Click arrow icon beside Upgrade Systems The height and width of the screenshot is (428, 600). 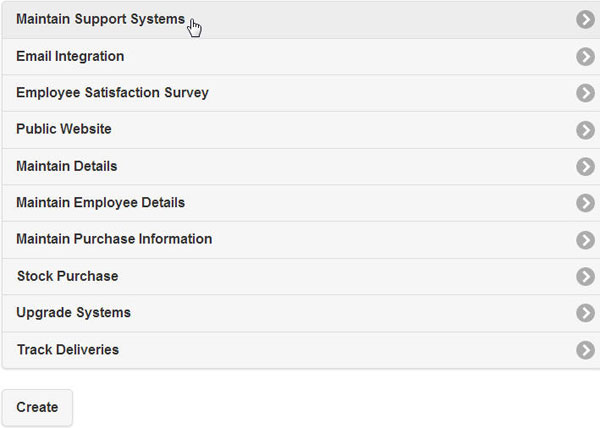point(585,313)
